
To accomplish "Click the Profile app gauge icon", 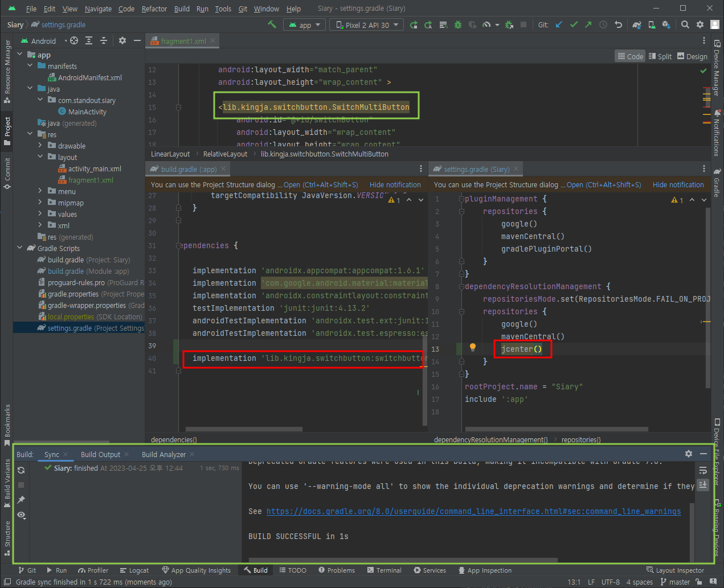I will tap(486, 24).
